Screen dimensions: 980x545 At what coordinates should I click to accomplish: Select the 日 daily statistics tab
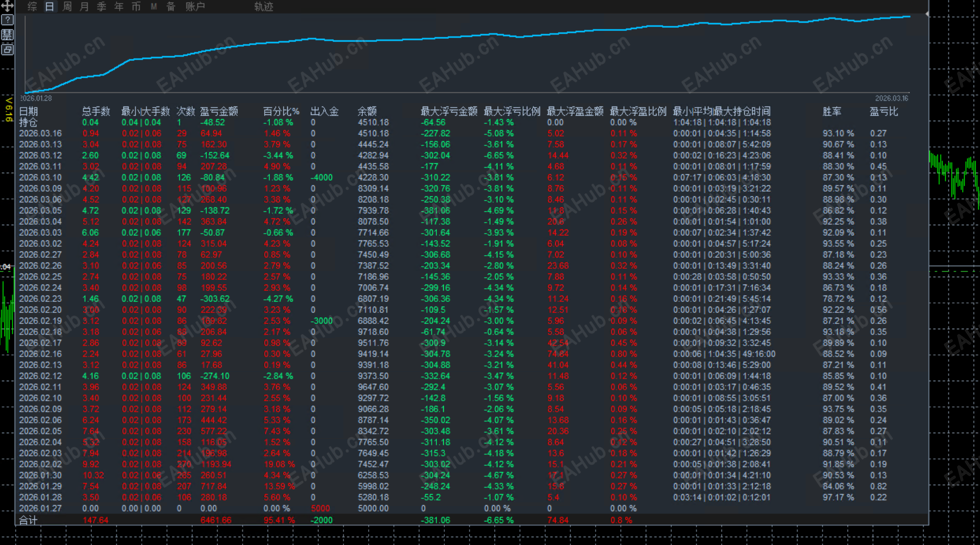tap(50, 6)
